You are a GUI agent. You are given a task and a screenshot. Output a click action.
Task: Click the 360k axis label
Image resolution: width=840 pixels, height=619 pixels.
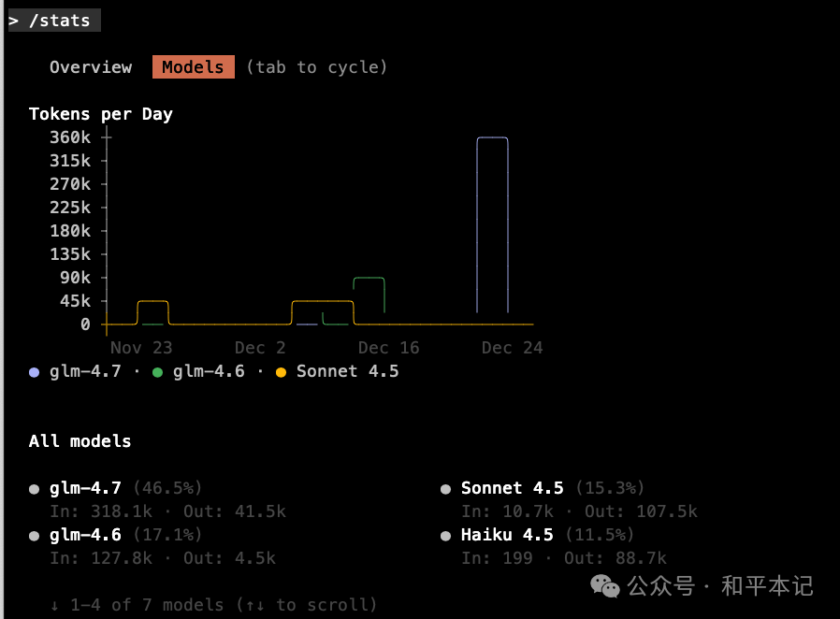coord(70,137)
